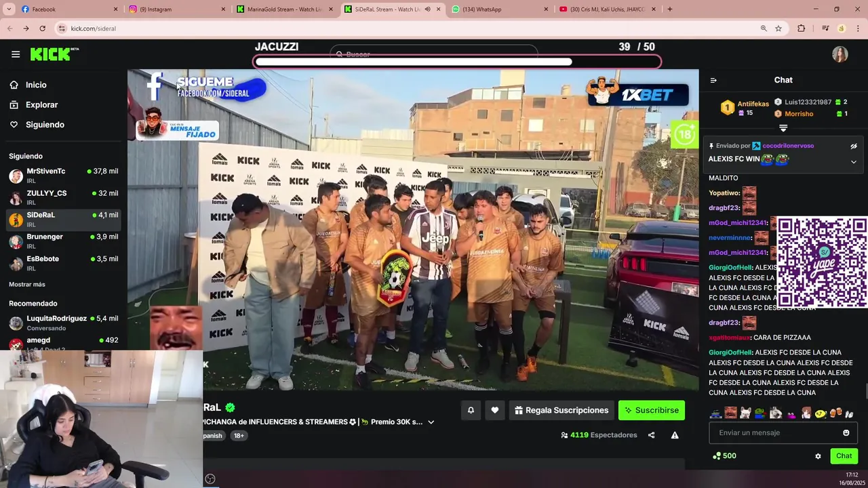Screen dimensions: 868x488
Task: Open the user profile avatar menu
Action: coord(840,54)
